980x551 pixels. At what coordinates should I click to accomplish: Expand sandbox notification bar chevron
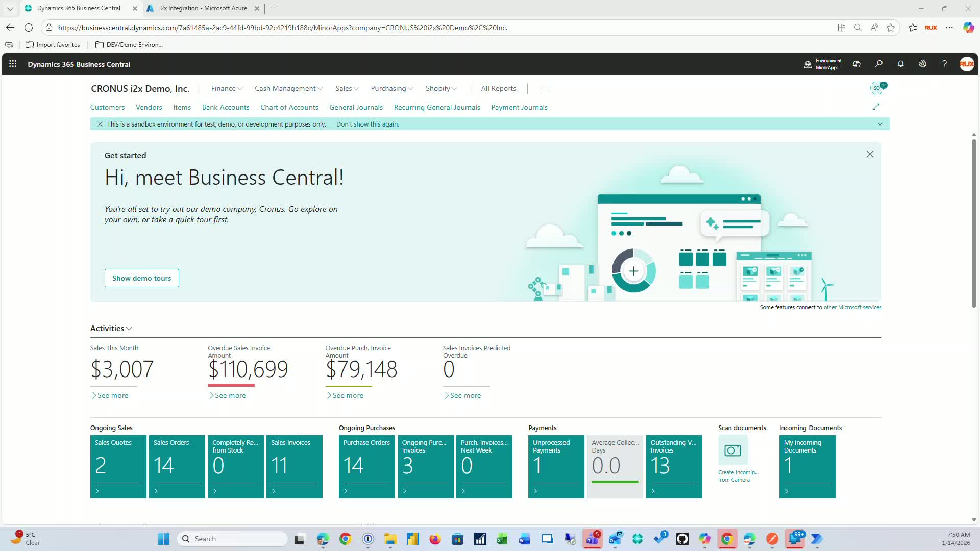[880, 124]
